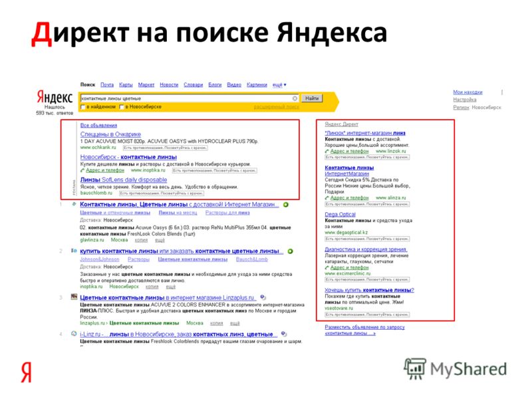The image size is (532, 399).
Task: Click the favicon of the Linzaplus.ru result
Action: [x=74, y=297]
